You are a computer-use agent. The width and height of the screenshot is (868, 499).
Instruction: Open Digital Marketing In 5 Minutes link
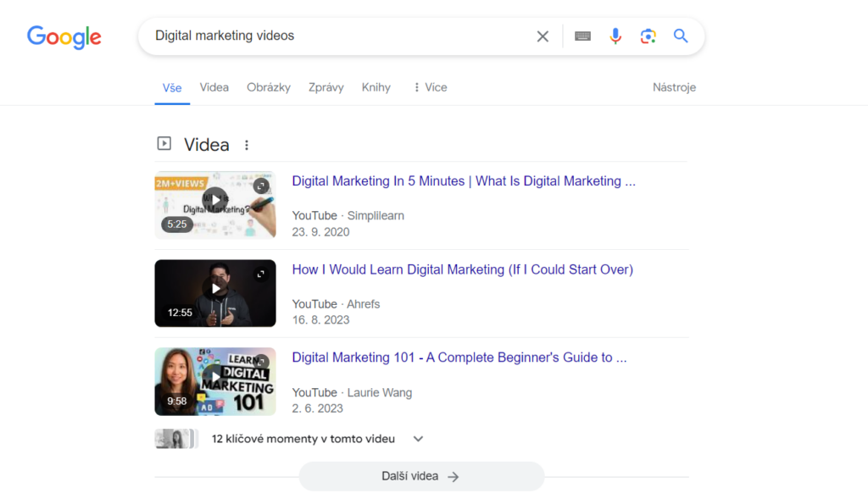(x=464, y=181)
